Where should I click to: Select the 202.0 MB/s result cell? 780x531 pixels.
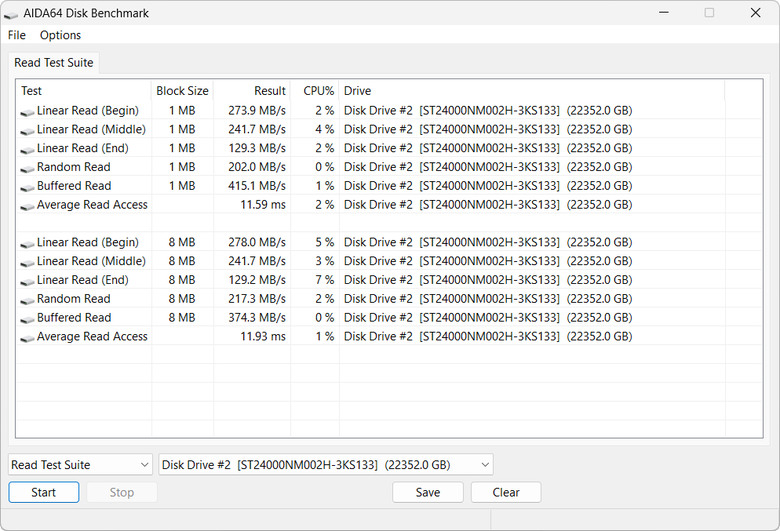[x=257, y=167]
